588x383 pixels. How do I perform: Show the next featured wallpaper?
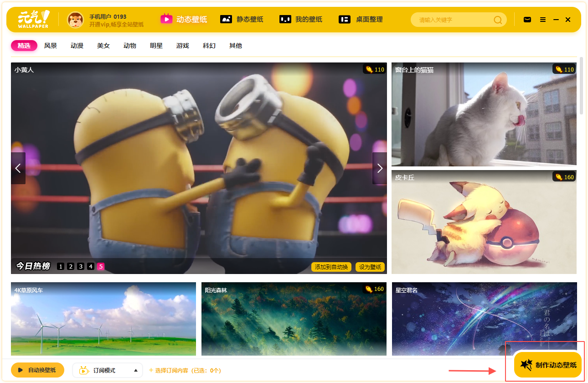point(380,168)
